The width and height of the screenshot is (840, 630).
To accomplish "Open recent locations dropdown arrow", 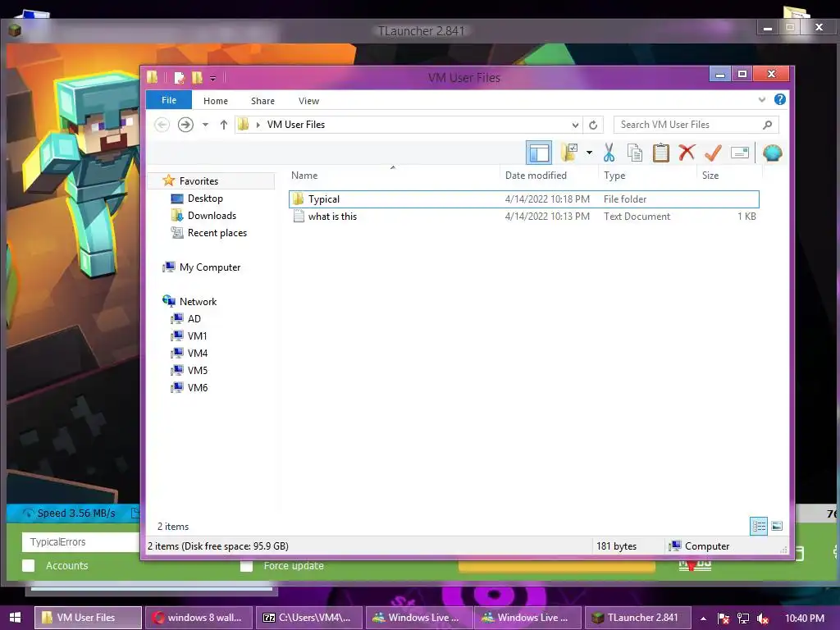I will coord(205,125).
